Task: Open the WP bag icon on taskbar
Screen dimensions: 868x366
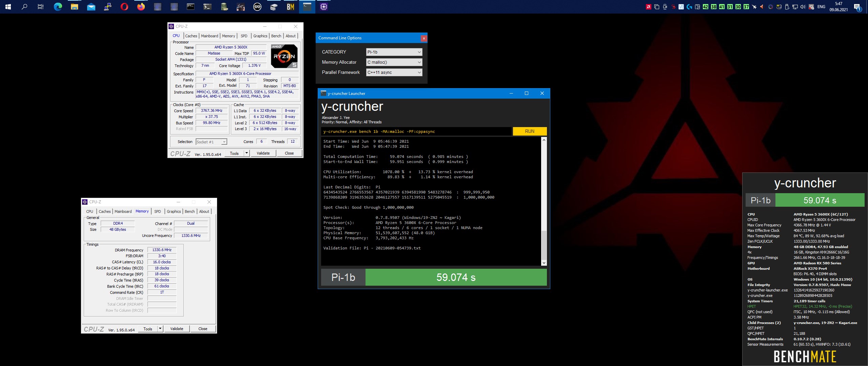Action: [224, 6]
